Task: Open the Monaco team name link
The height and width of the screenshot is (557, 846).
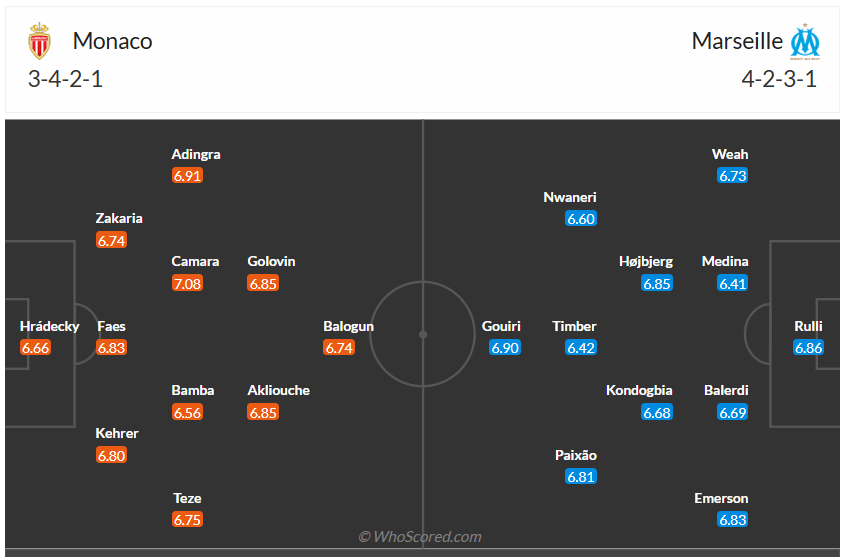Action: (112, 41)
